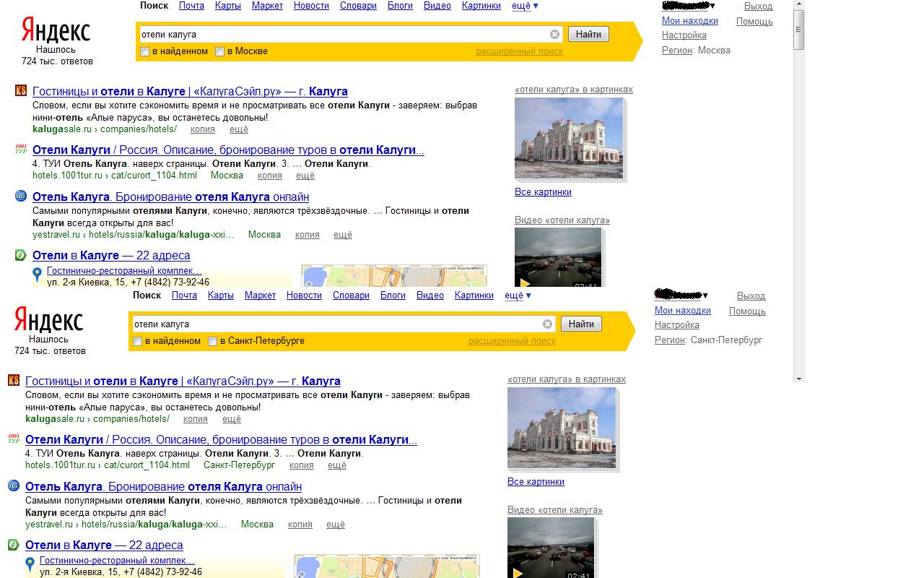Open 'ещё' under the yestravel.ru result, Москва-region page
The width and height of the screenshot is (924, 578).
(x=343, y=235)
